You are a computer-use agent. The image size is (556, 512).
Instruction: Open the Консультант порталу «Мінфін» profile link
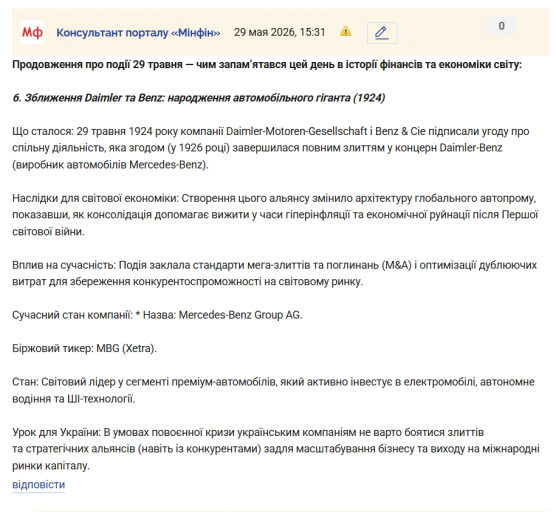pos(138,33)
